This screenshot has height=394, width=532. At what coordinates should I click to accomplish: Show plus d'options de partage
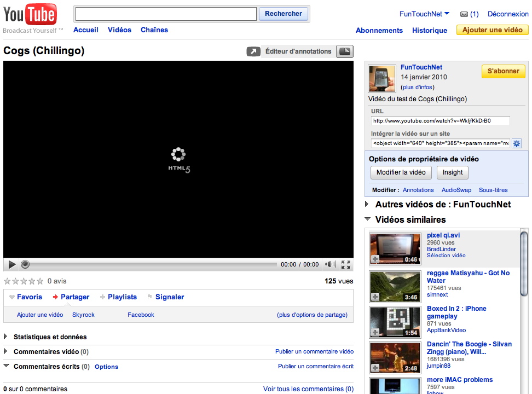(x=312, y=315)
